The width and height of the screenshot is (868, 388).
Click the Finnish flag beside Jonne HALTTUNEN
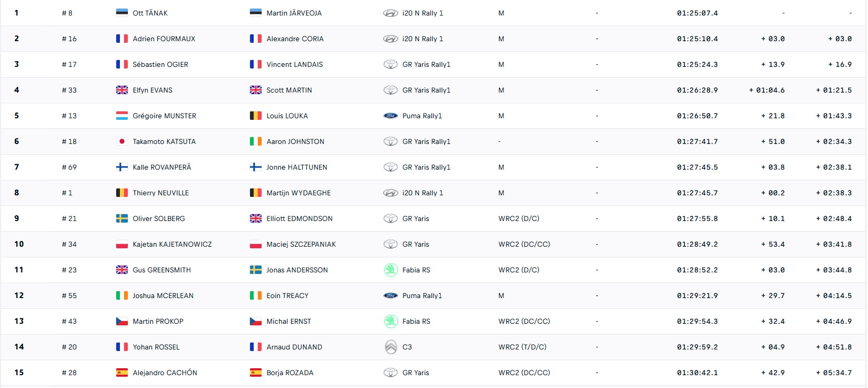256,167
